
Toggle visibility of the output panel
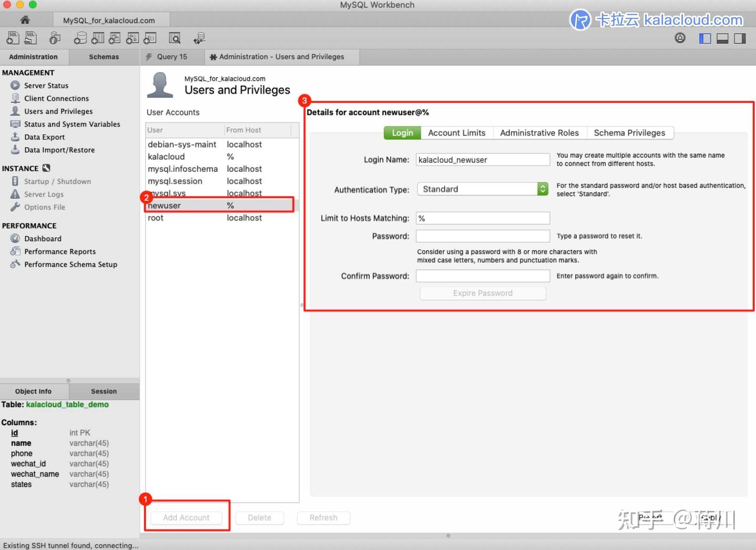722,38
